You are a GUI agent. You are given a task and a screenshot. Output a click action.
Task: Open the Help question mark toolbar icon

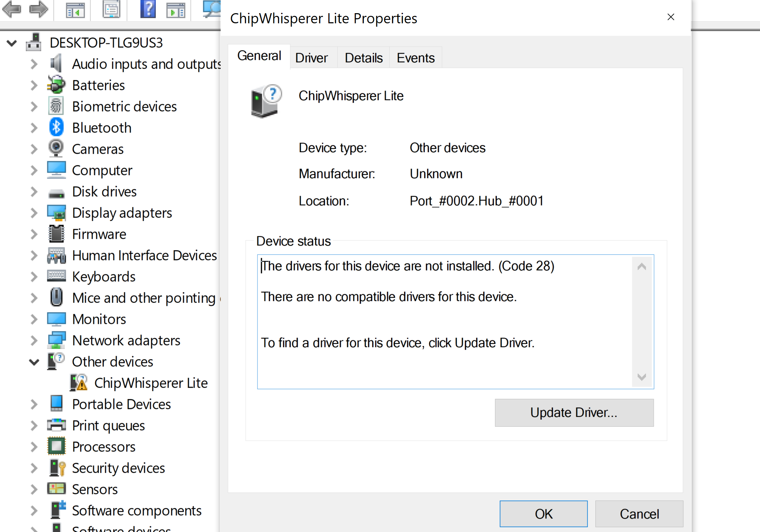click(x=148, y=9)
